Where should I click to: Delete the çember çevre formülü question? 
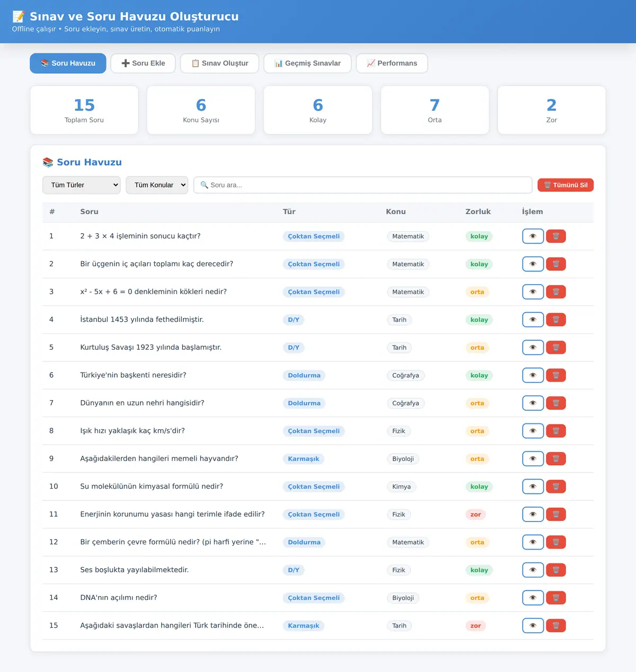click(x=556, y=542)
